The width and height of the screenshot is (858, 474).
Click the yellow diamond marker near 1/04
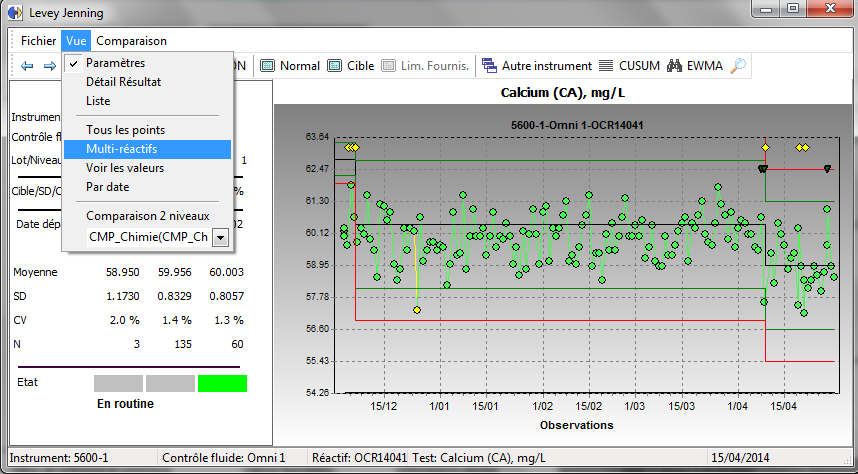coord(766,148)
